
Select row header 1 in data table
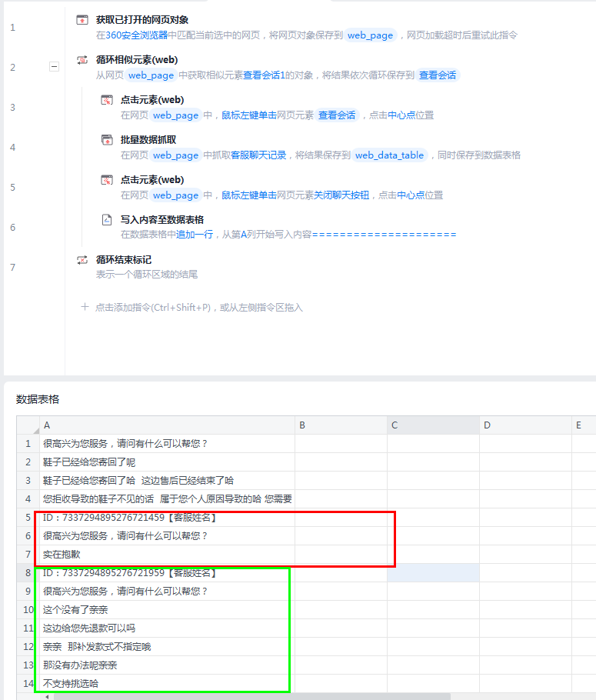[28, 444]
